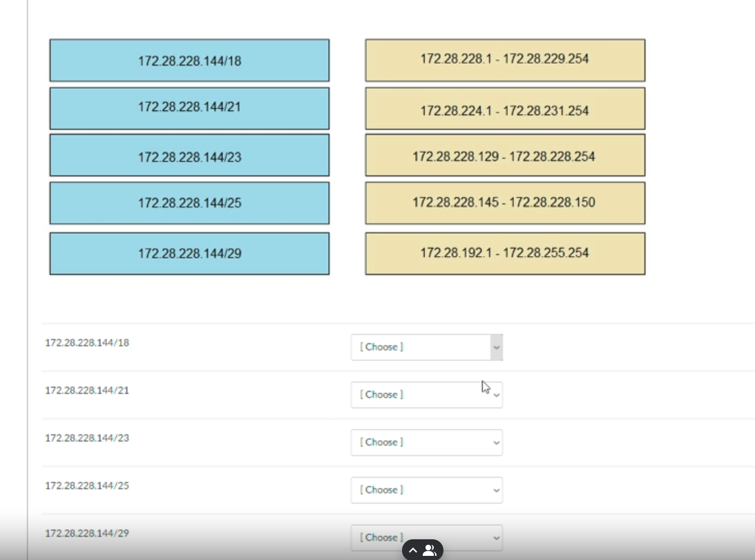
Task: Select the blue box labeled 172.28.228.144/18
Action: click(x=189, y=60)
